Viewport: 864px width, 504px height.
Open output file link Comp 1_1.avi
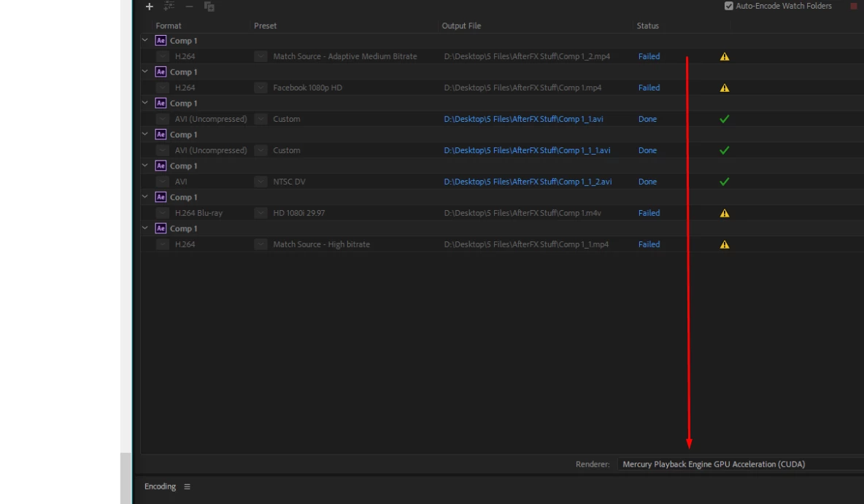point(523,119)
